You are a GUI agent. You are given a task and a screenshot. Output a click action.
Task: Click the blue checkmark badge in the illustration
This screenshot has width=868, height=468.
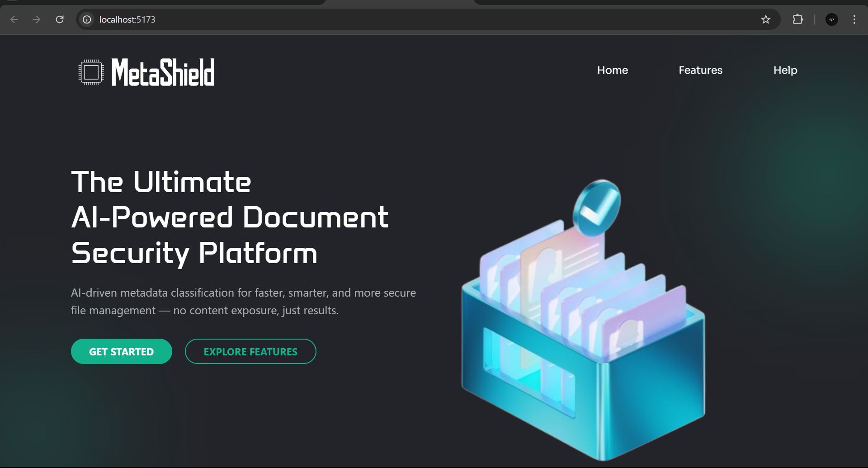coord(596,208)
